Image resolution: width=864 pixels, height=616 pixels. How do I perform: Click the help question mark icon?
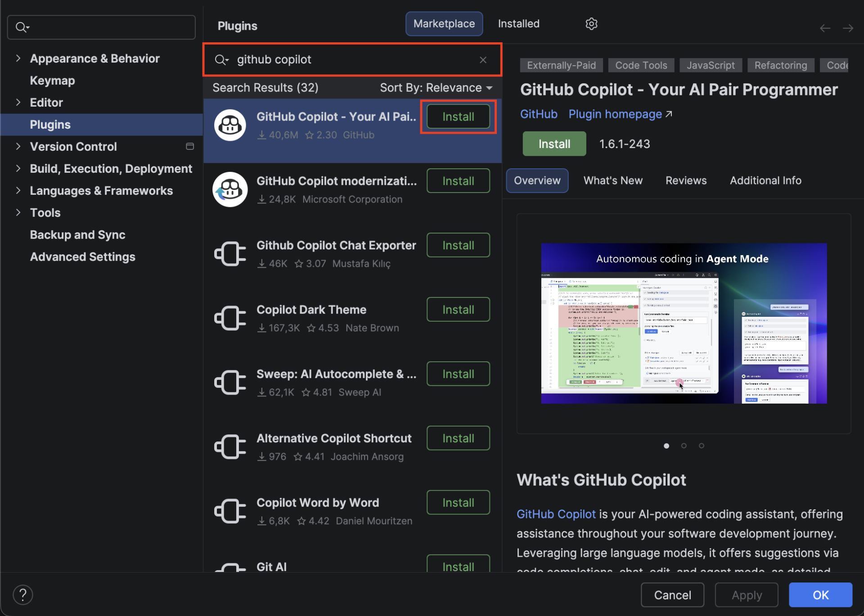[22, 594]
